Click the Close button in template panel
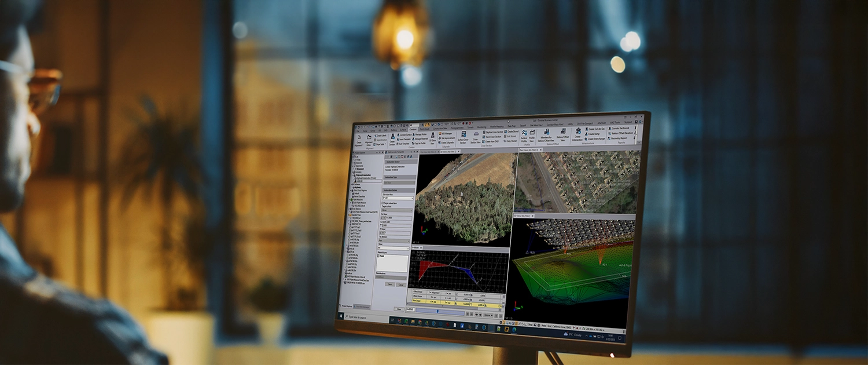Screen dimensions: 868x365 point(399,308)
